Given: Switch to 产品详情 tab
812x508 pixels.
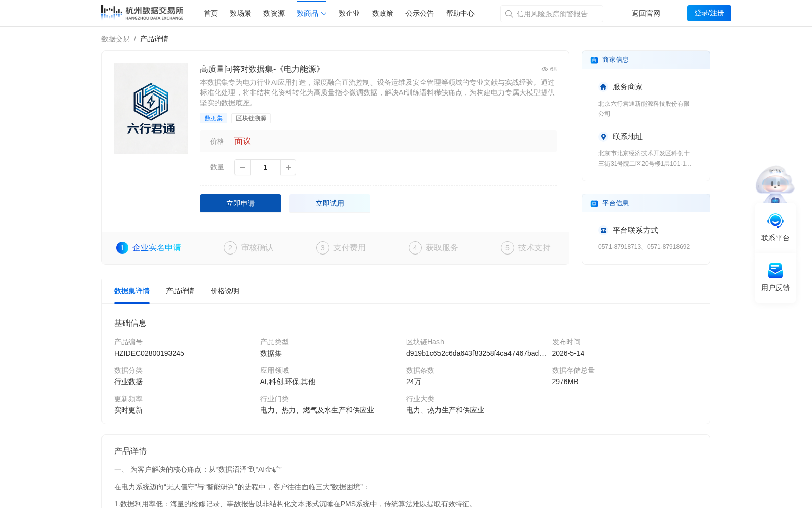Looking at the screenshot, I should tap(180, 291).
